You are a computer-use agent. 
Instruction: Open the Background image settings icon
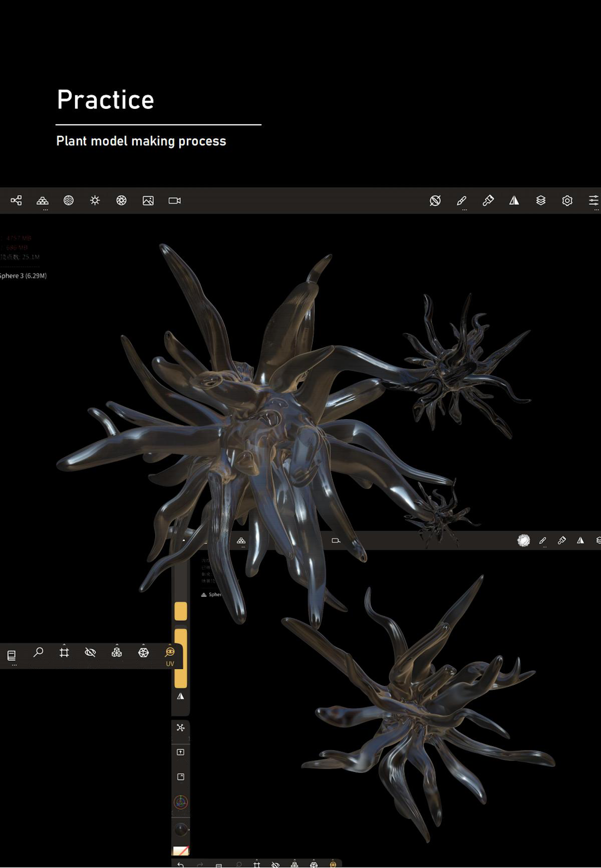pyautogui.click(x=148, y=201)
